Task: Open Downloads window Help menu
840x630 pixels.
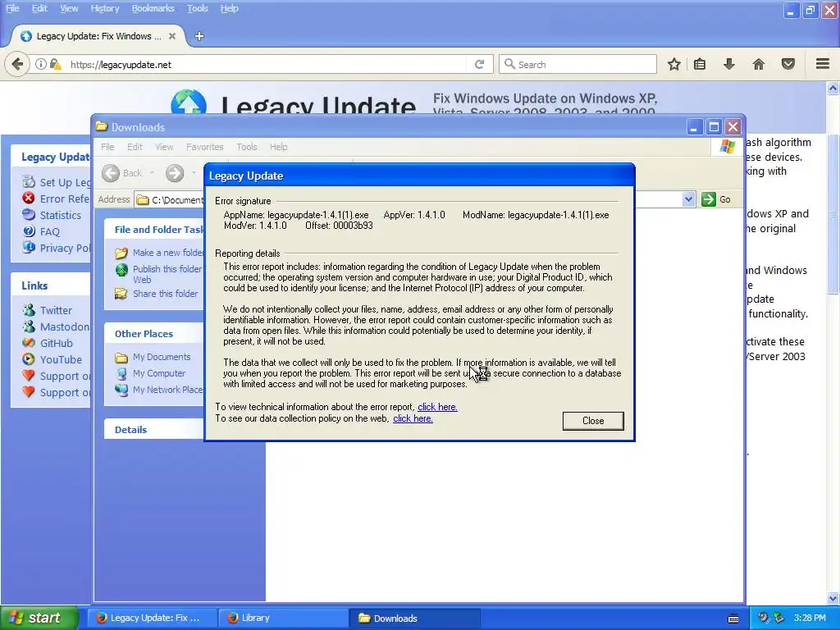Action: [x=279, y=147]
